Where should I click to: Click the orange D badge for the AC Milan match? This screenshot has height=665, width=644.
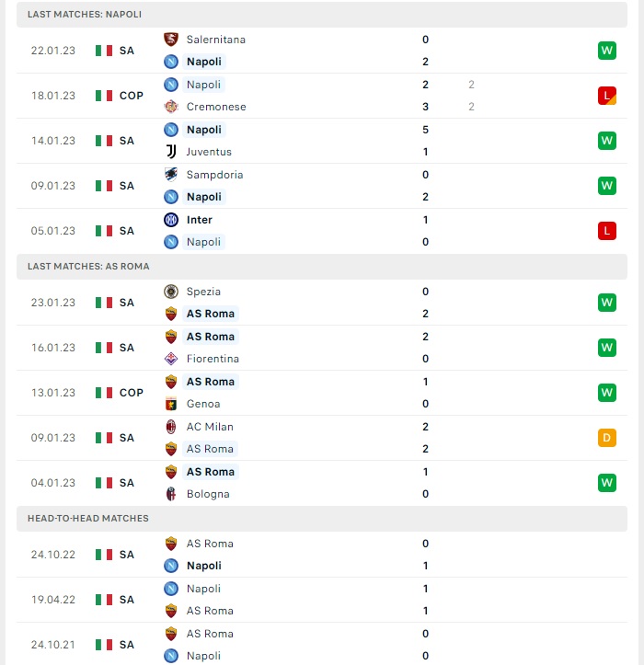[606, 438]
